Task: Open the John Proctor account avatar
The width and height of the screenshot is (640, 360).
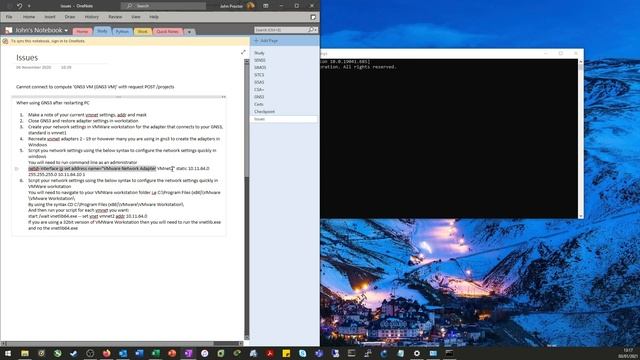Action: 251,6
